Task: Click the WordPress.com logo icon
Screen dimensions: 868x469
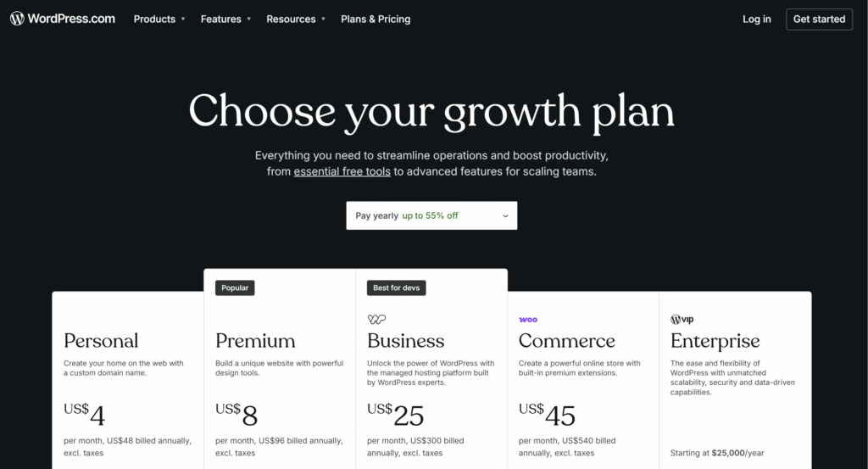Action: [17, 19]
